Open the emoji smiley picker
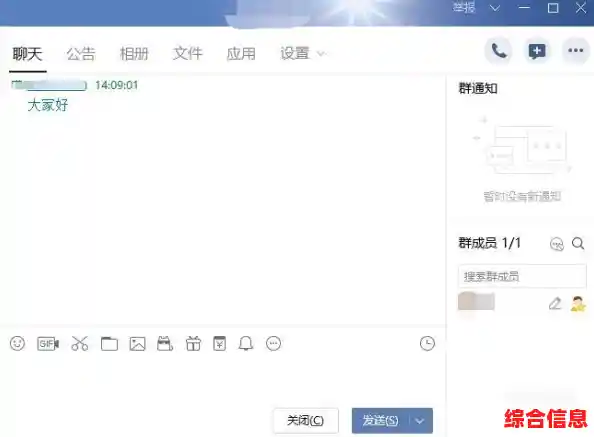Screen dimensions: 594x437 [17, 343]
